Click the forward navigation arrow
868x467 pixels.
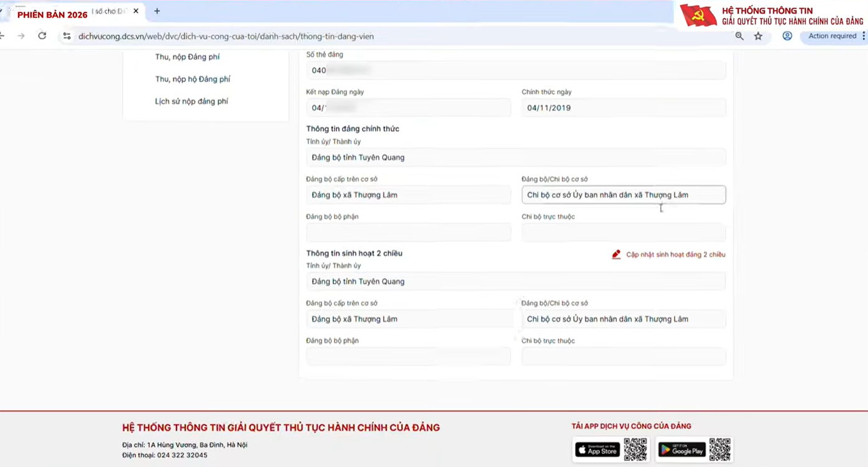click(x=21, y=36)
